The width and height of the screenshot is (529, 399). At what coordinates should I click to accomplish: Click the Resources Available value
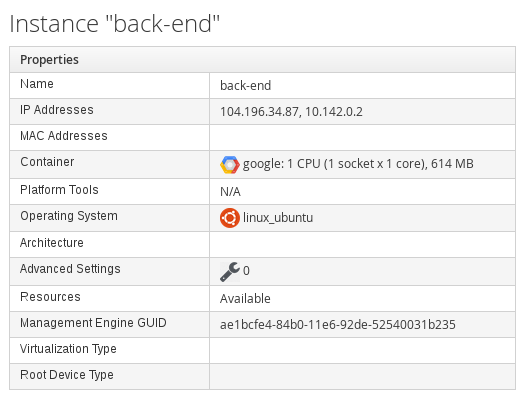pyautogui.click(x=245, y=299)
